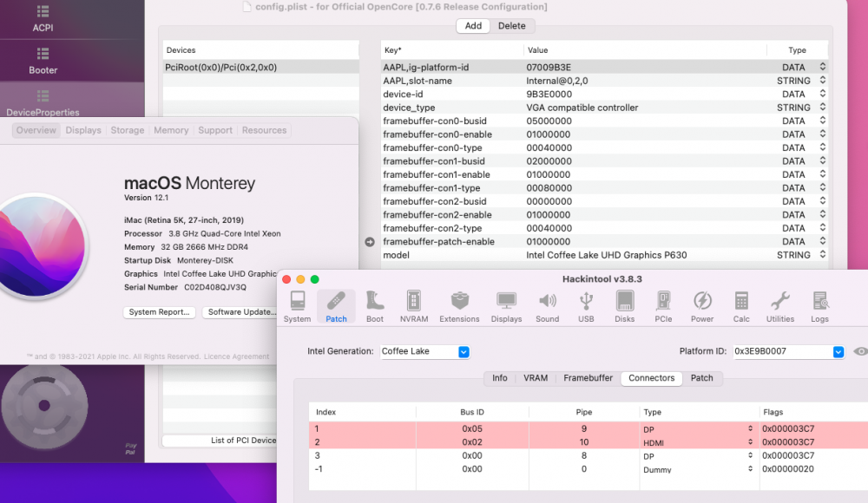868x503 pixels.
Task: Open Booter section in config editor sidebar
Action: [43, 61]
